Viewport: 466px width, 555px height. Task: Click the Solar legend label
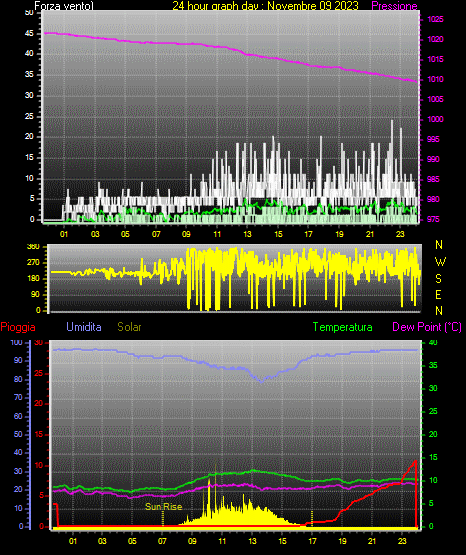click(x=129, y=327)
